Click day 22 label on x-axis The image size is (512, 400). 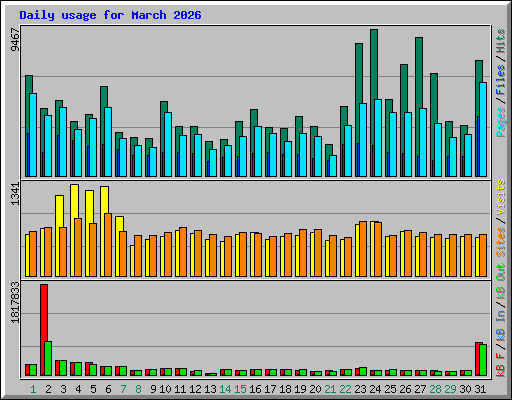pos(345,389)
